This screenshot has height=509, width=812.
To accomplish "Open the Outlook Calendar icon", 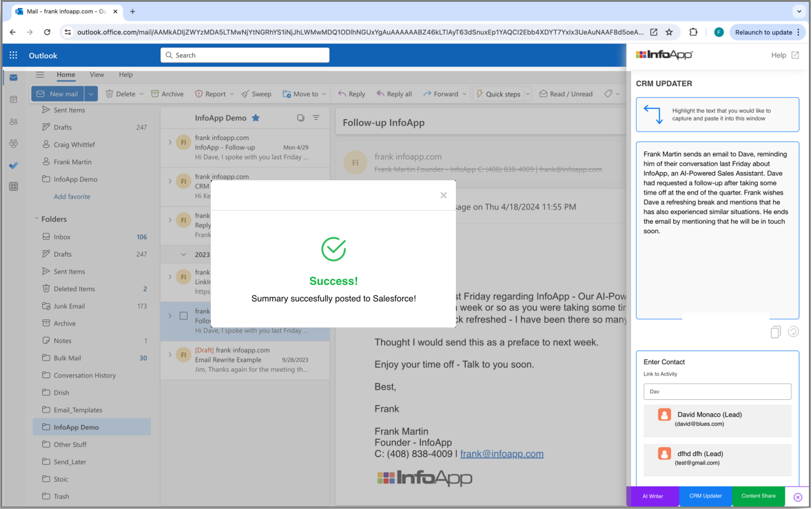I will [13, 100].
